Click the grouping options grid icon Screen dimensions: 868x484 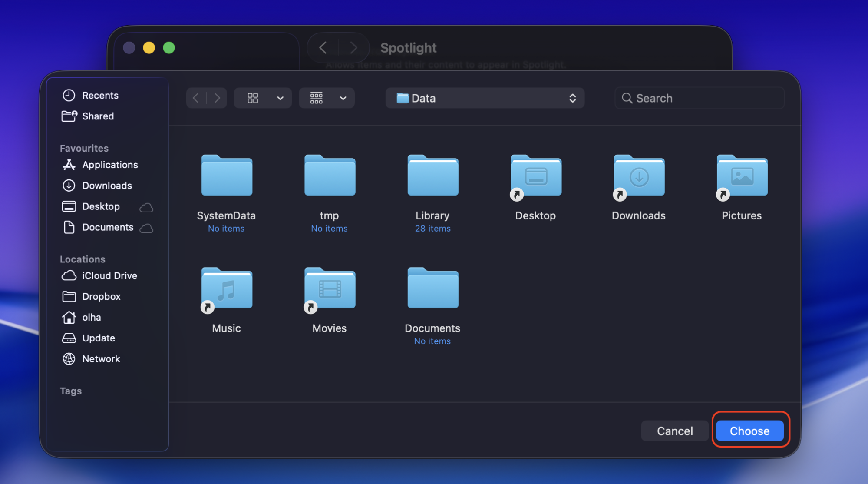317,98
